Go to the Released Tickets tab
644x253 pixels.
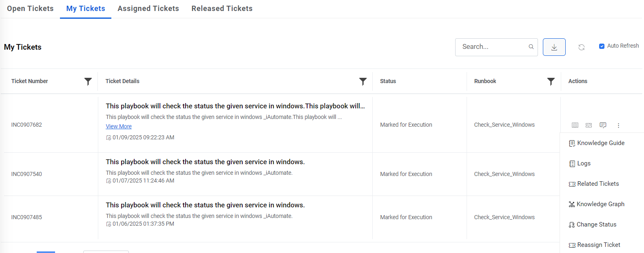tap(222, 9)
